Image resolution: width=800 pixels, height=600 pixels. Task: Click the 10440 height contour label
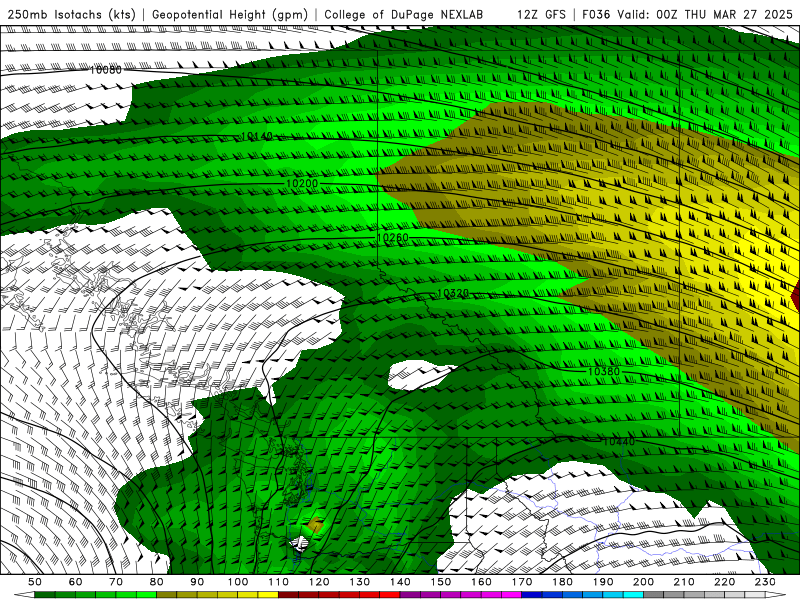click(619, 441)
